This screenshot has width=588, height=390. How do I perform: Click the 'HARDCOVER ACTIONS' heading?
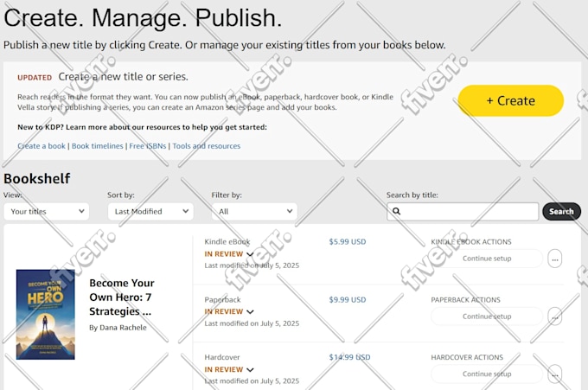tap(467, 357)
